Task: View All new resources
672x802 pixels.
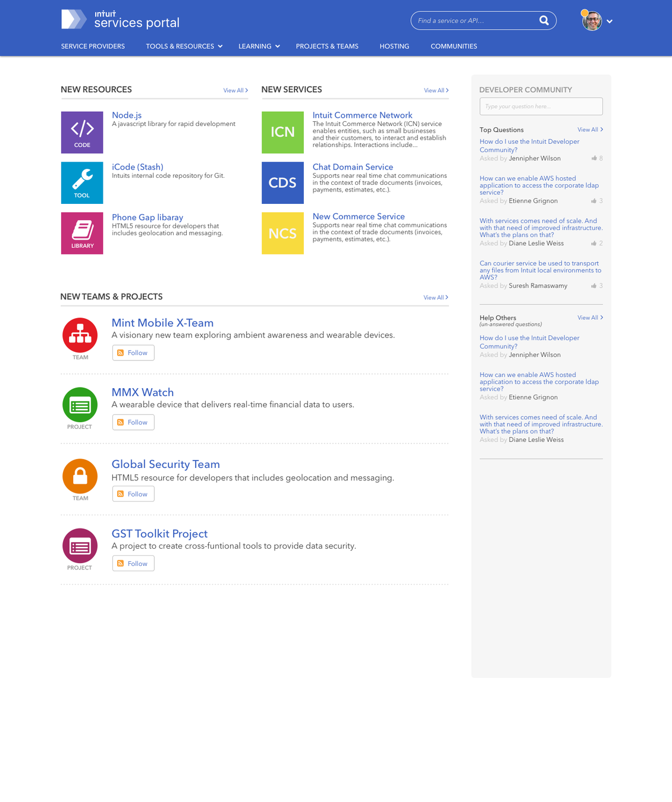Action: pos(235,90)
